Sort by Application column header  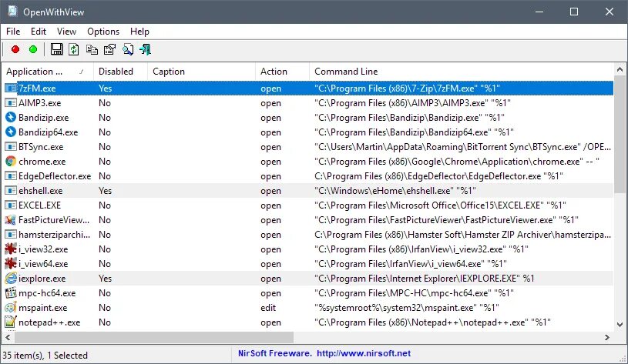point(48,72)
